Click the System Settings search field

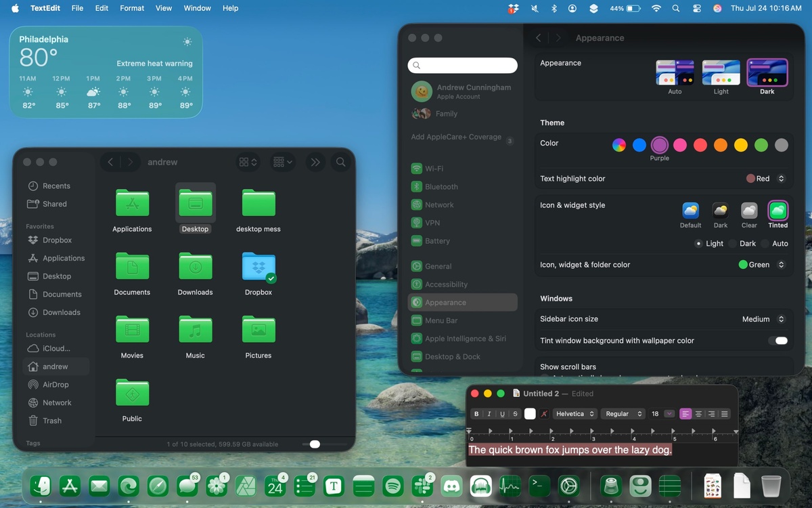point(463,65)
